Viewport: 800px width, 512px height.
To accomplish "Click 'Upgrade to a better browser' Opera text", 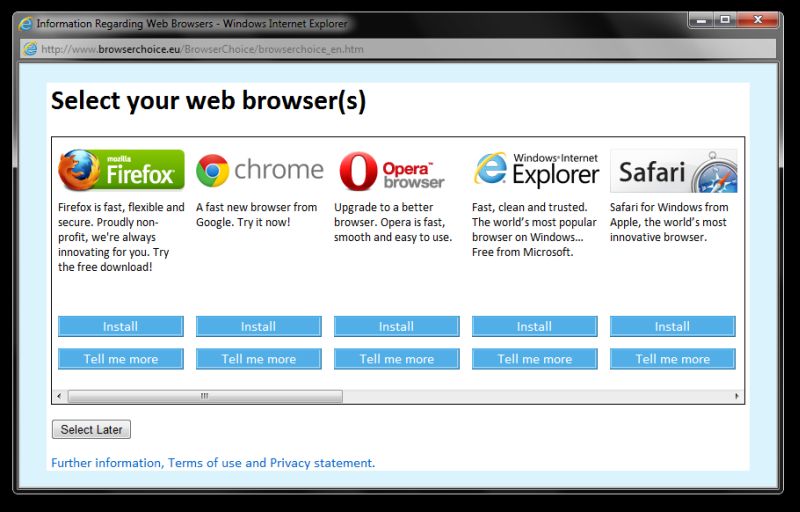I will 393,222.
